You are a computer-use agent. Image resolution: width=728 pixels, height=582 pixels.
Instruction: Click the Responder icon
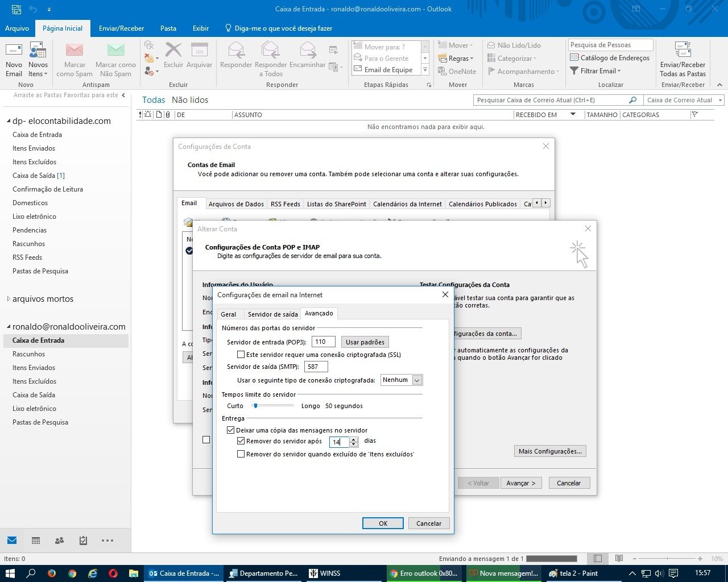236,55
